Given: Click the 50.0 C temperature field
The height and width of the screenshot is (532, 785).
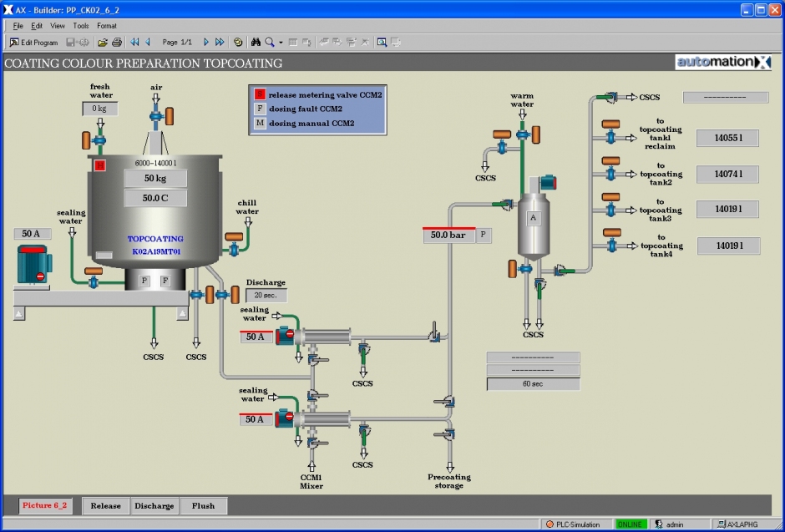Looking at the screenshot, I should (x=155, y=198).
